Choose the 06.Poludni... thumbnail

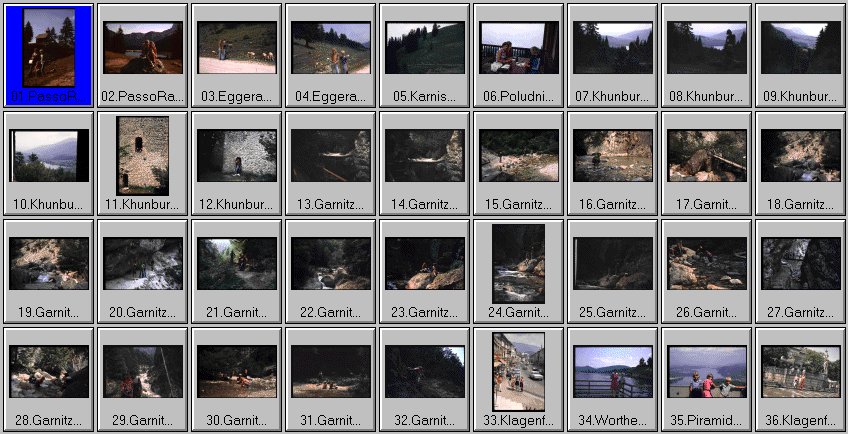coord(519,49)
